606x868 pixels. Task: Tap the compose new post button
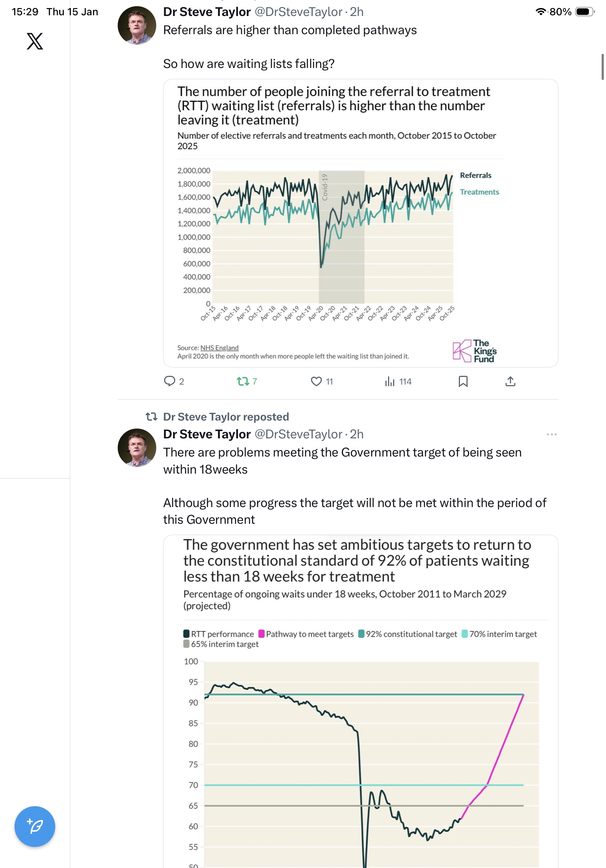click(35, 826)
